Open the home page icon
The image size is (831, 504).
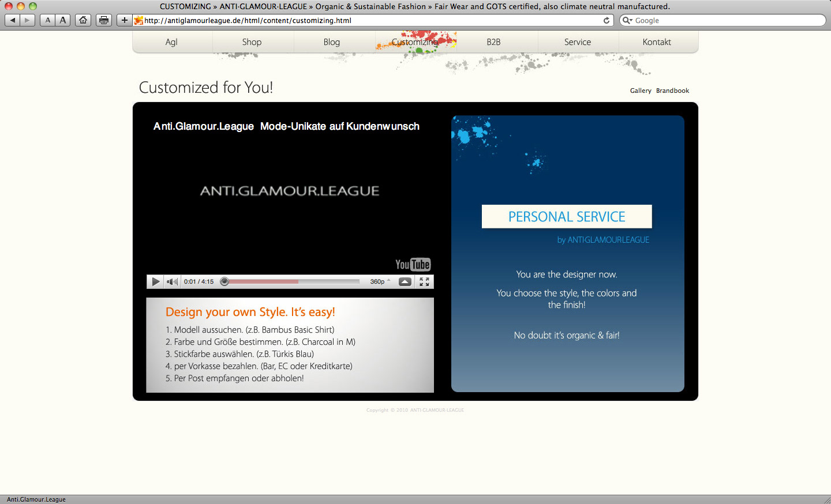tap(83, 20)
